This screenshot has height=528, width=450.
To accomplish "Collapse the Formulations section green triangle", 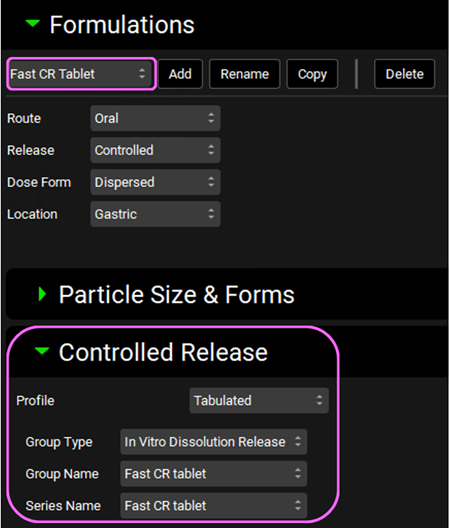I will click(33, 23).
